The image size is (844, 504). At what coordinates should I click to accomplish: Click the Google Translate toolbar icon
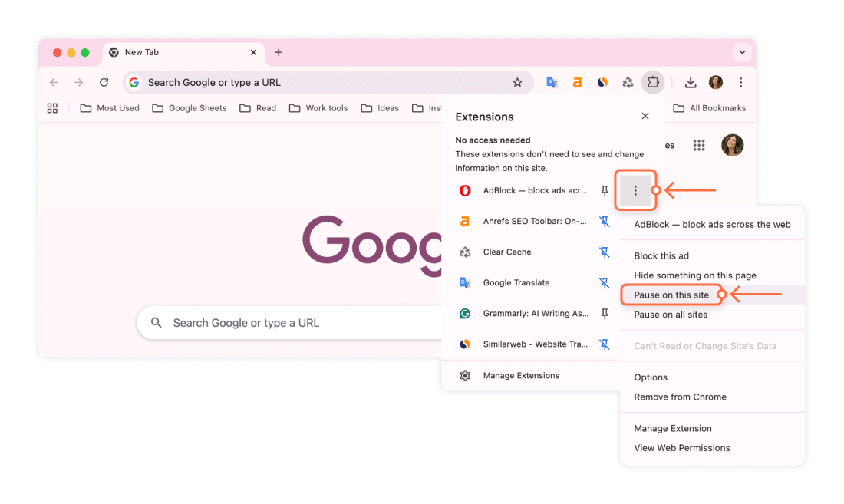click(x=552, y=82)
